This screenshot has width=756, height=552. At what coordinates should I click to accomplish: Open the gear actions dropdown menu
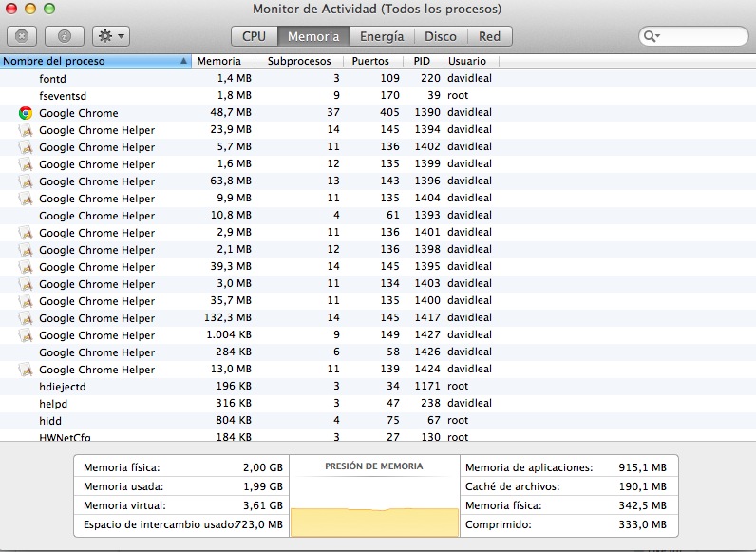pos(111,36)
